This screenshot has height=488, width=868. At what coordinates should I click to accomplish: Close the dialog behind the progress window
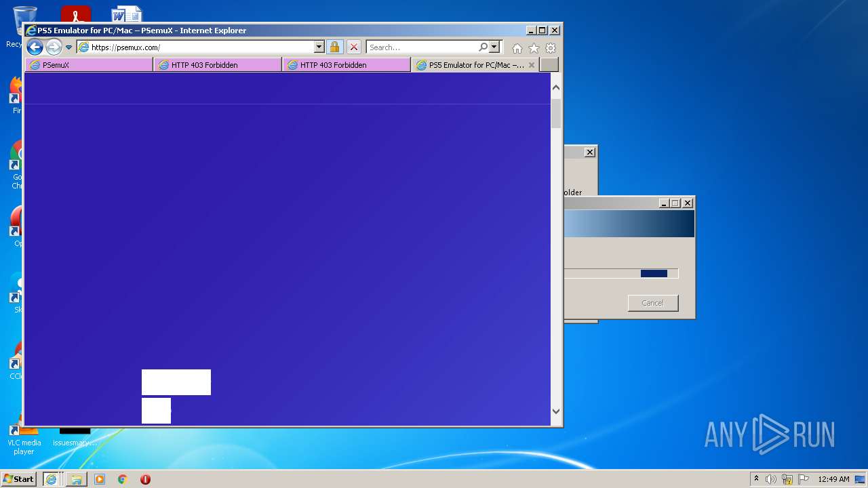tap(590, 152)
